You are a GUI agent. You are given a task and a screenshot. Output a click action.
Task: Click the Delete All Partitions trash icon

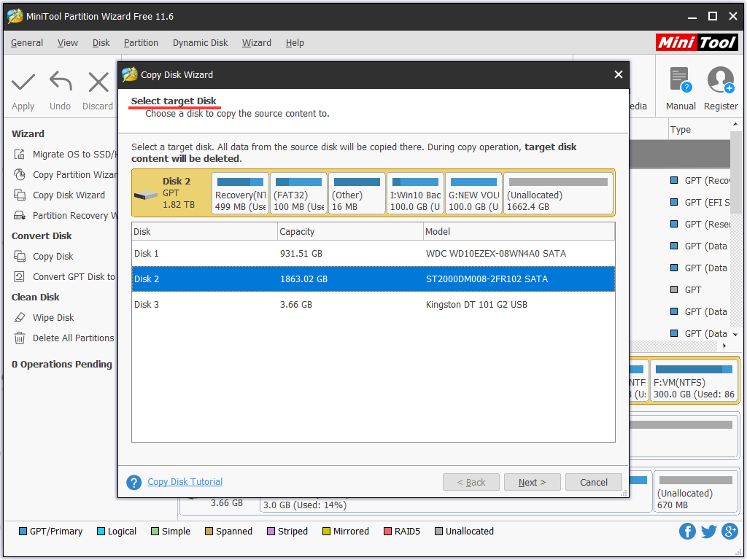pos(20,338)
